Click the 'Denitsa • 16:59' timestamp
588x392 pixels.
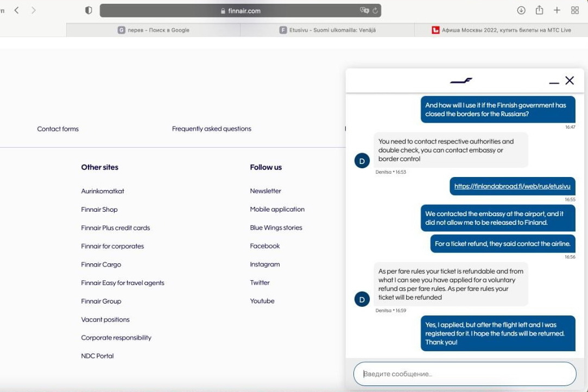tap(391, 311)
